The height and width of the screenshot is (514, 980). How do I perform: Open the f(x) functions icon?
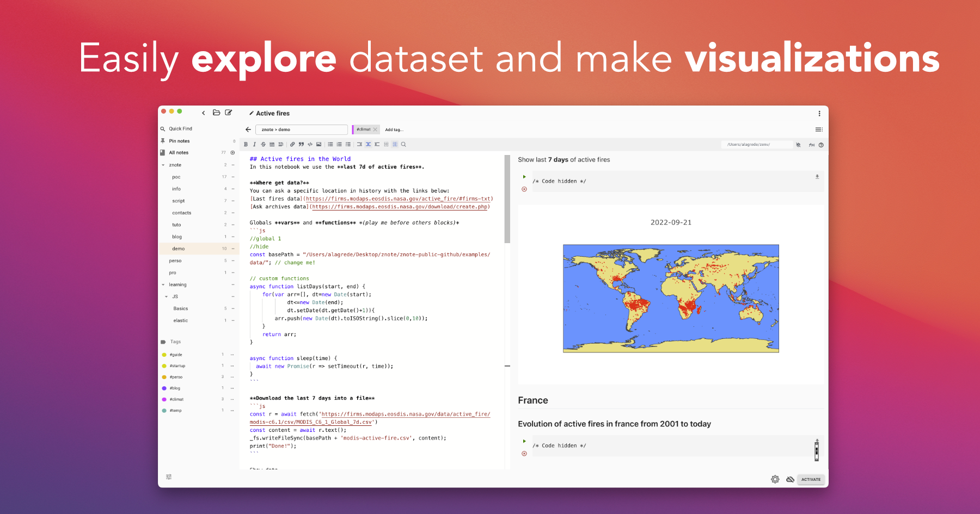[811, 145]
